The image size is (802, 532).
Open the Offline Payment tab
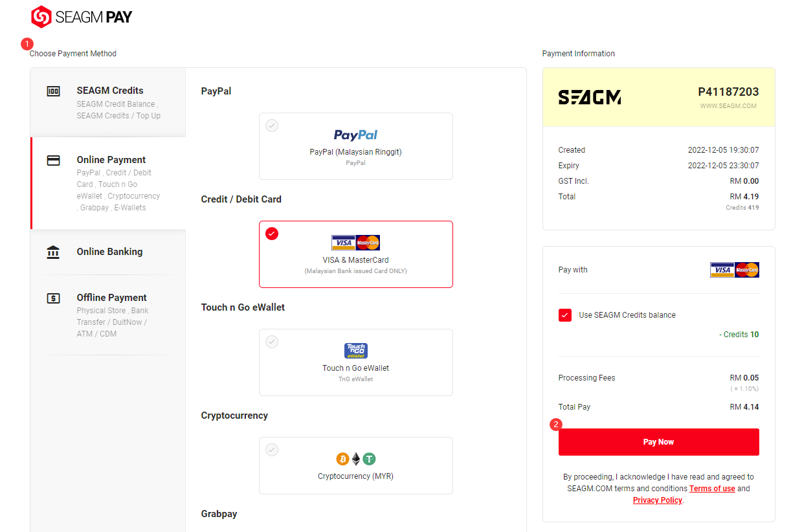(x=111, y=298)
